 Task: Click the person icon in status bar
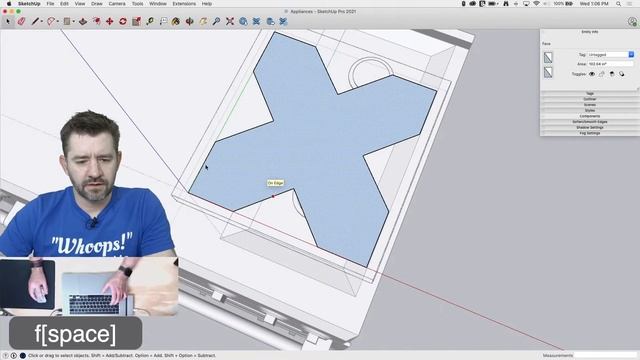tap(22, 356)
